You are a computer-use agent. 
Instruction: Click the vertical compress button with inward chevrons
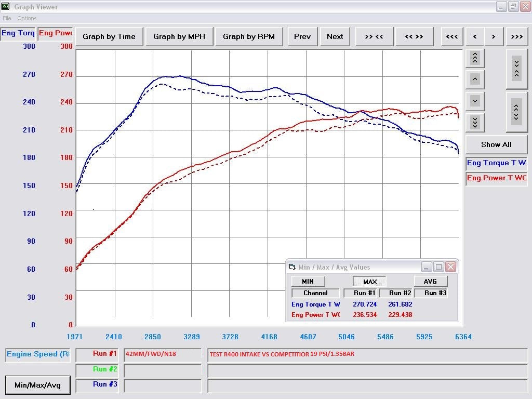[x=516, y=69]
